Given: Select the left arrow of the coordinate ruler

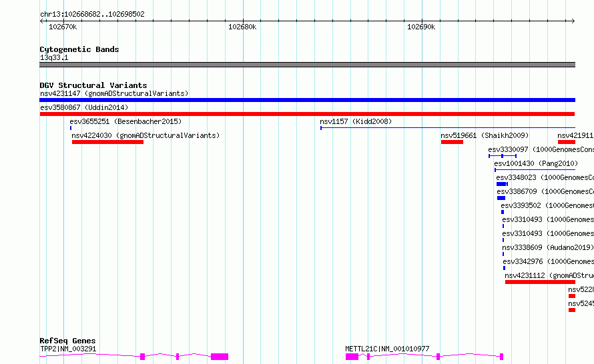Looking at the screenshot, I should pos(41,21).
